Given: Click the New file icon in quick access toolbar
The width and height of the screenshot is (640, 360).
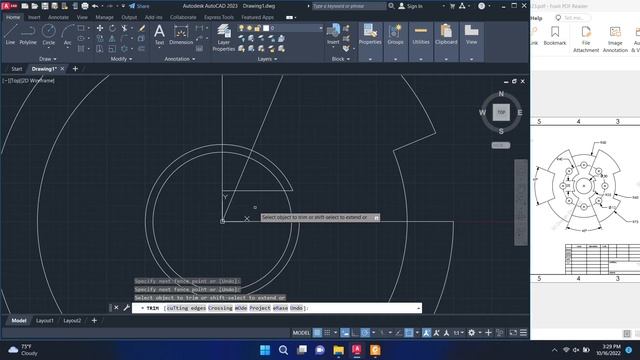Looking at the screenshot, I should (25, 6).
